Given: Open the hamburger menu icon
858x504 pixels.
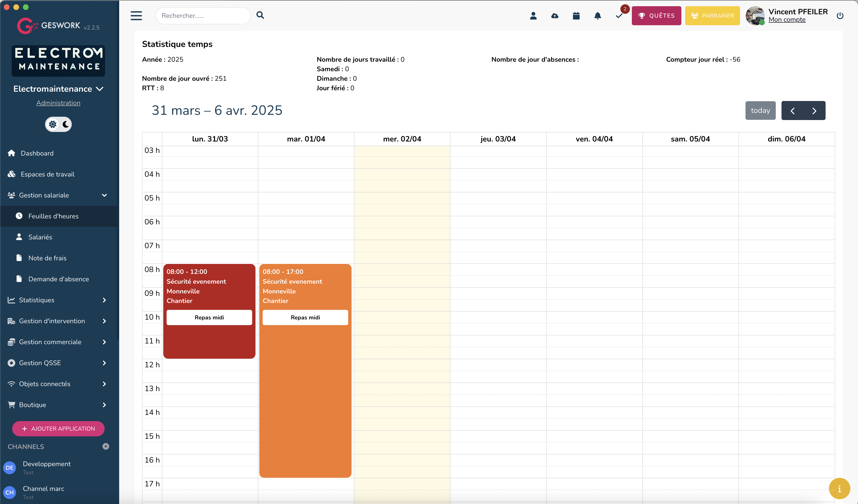Looking at the screenshot, I should [136, 16].
